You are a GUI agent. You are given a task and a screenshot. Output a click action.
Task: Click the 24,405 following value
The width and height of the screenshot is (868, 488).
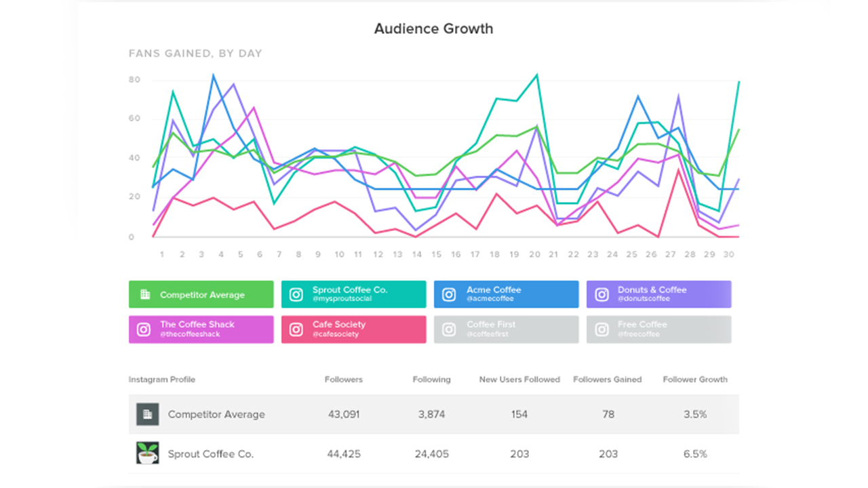pos(432,454)
